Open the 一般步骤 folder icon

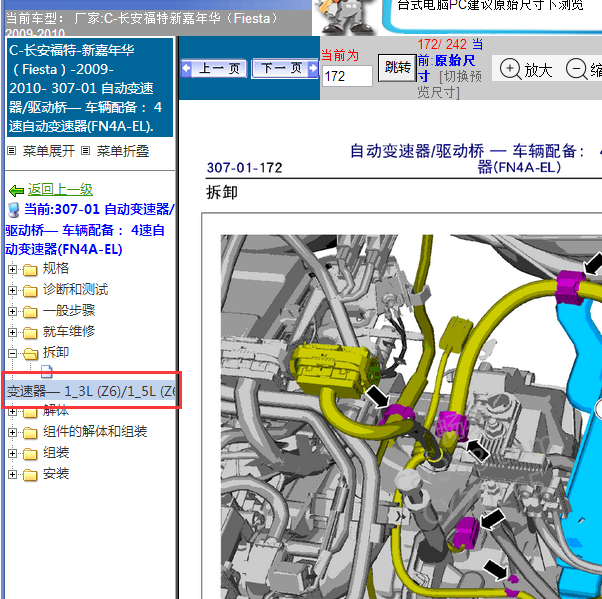(x=30, y=312)
